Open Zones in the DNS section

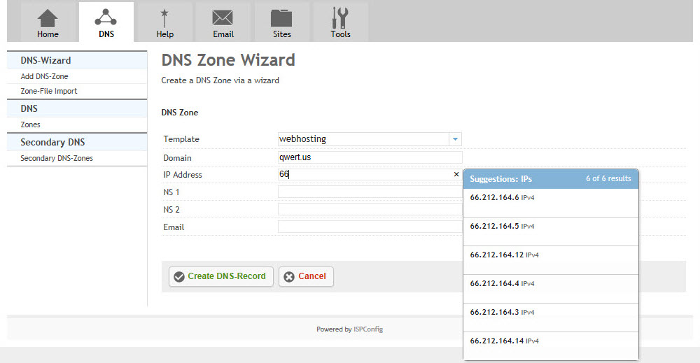point(30,125)
